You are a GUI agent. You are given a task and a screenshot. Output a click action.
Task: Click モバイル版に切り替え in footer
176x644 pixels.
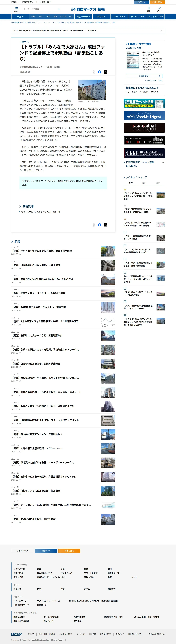coord(157,634)
